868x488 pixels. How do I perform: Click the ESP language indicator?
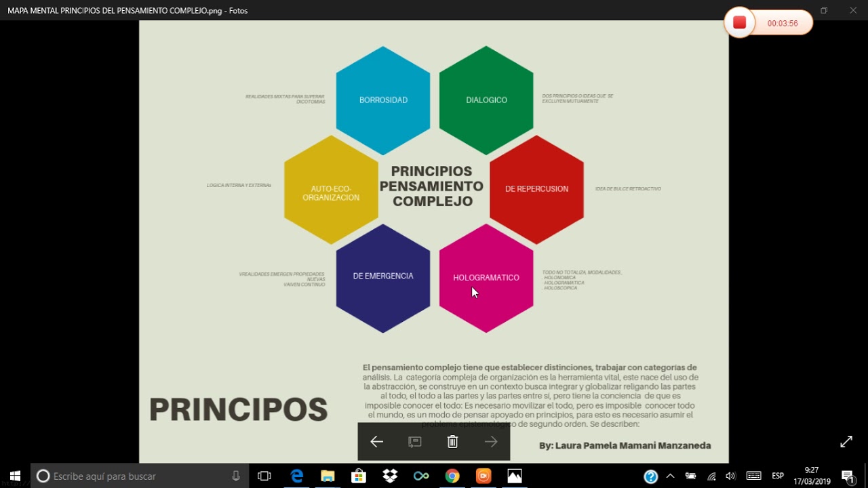(x=778, y=476)
